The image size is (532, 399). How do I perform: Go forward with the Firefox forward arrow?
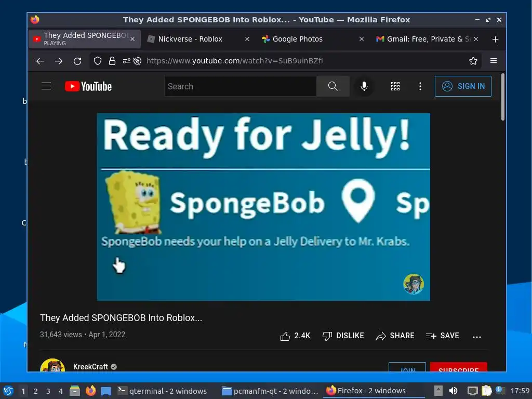tap(59, 61)
